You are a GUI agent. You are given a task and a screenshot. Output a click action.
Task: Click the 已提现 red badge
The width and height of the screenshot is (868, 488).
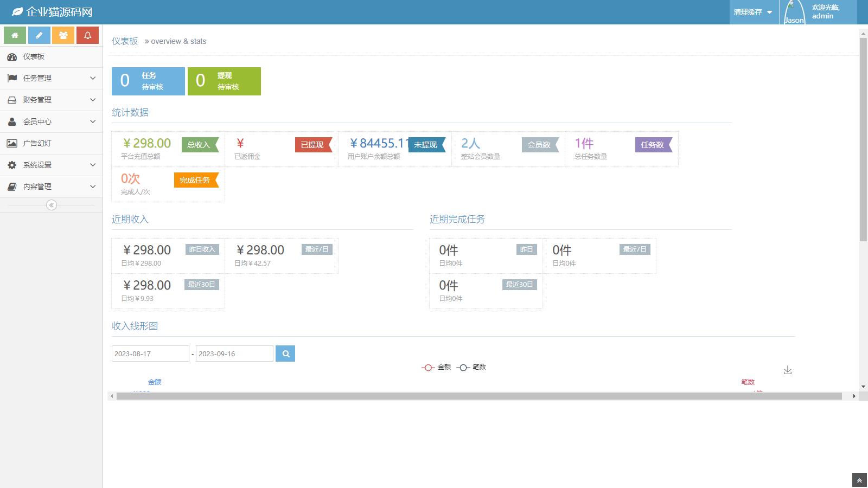[x=314, y=145]
